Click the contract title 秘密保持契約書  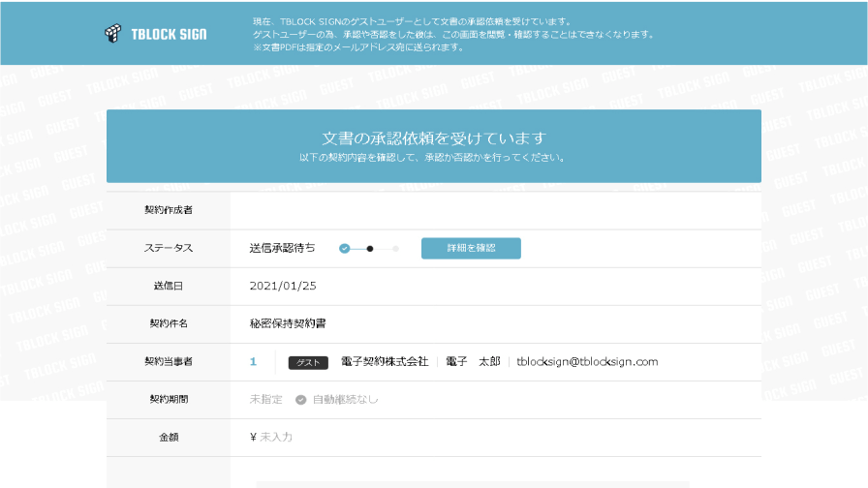(x=288, y=323)
